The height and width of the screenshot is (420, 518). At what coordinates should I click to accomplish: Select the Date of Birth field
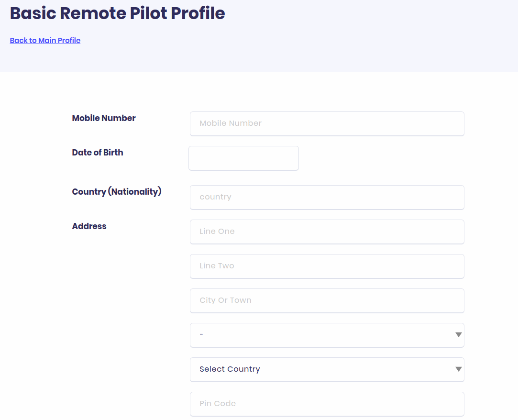[243, 158]
